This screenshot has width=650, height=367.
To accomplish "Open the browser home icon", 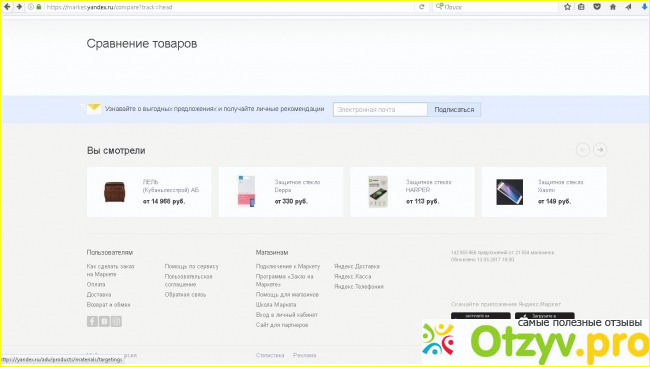I will 613,7.
